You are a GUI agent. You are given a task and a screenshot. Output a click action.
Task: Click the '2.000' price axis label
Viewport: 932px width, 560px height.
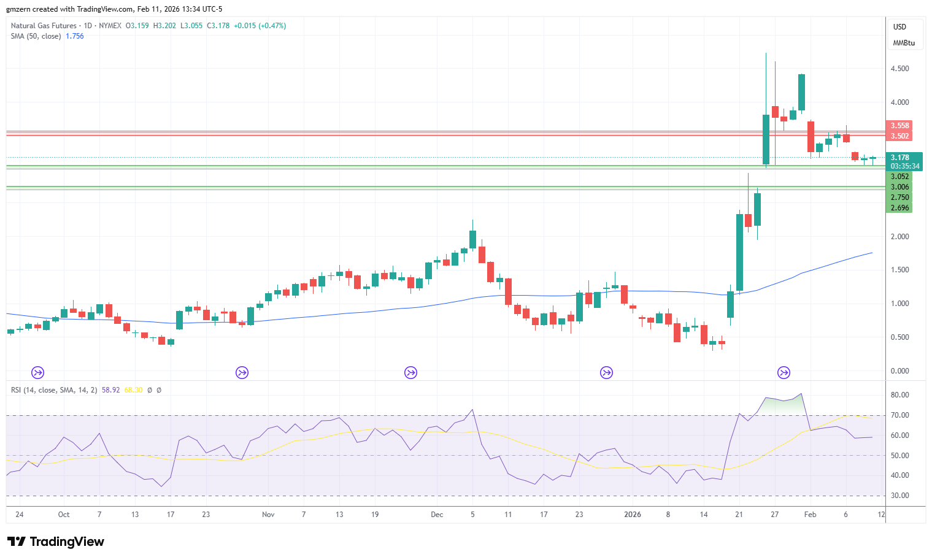(x=899, y=237)
